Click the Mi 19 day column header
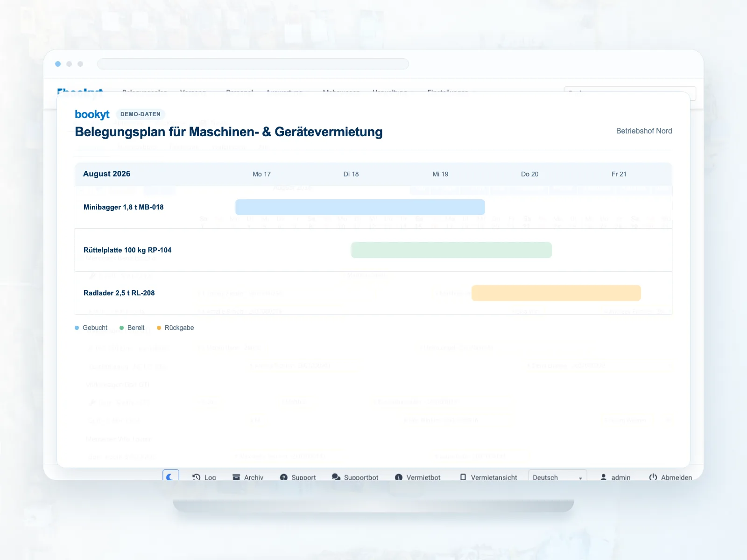This screenshot has width=747, height=560. tap(440, 174)
